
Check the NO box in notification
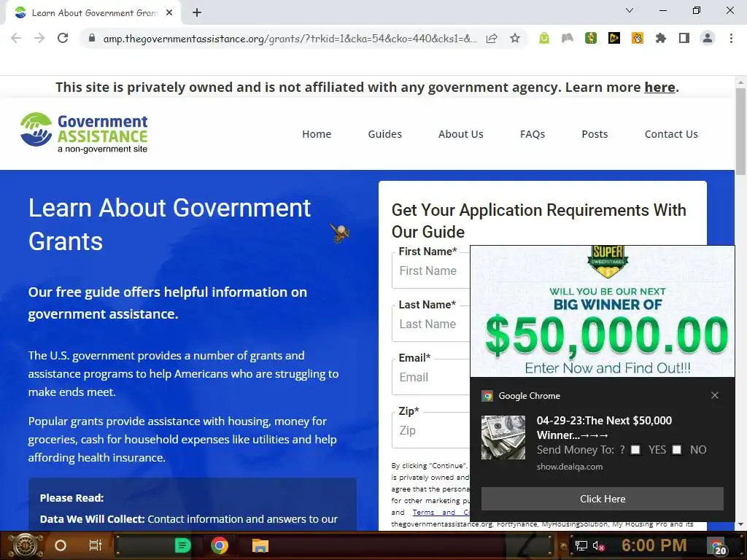pyautogui.click(x=676, y=450)
